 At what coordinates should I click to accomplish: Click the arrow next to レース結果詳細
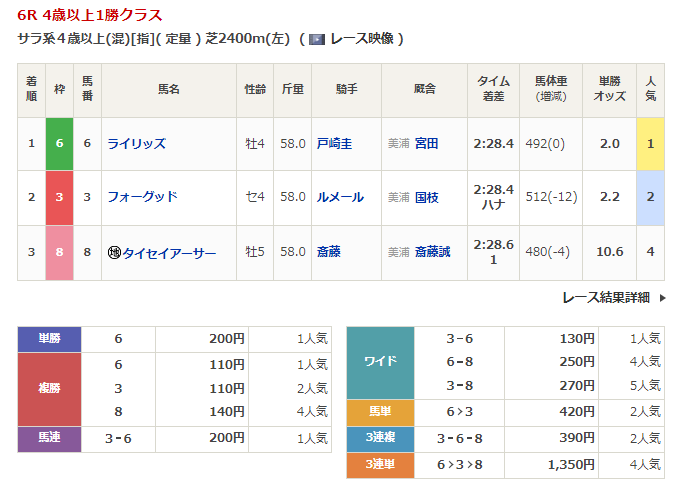[x=662, y=297]
